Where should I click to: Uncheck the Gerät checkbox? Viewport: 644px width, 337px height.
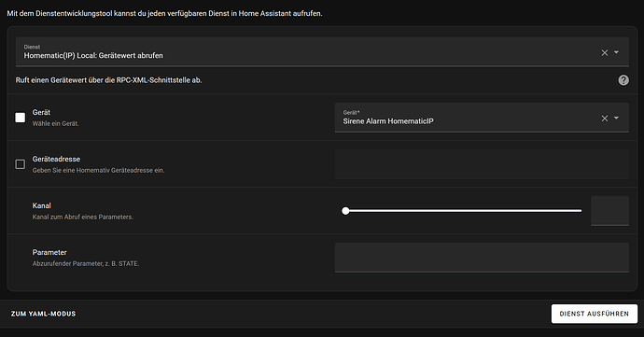tap(21, 118)
